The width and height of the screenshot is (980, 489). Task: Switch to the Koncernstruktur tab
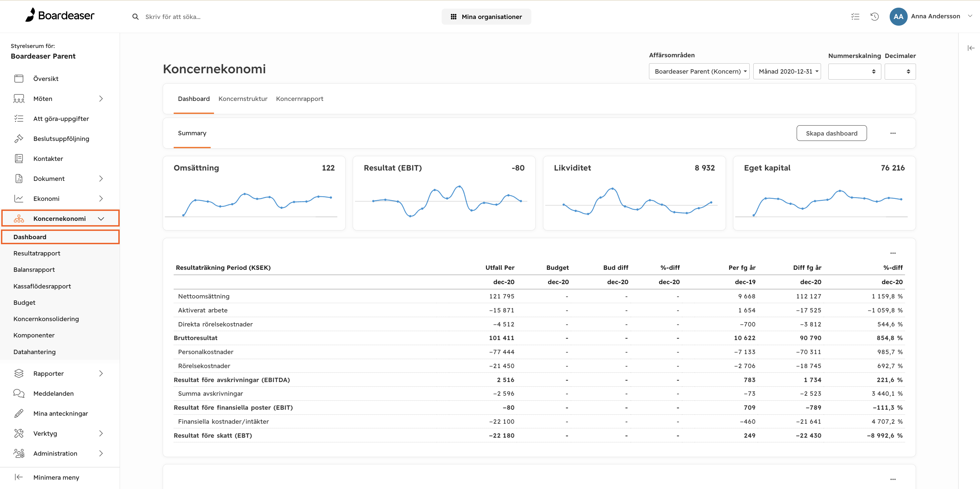pyautogui.click(x=243, y=99)
